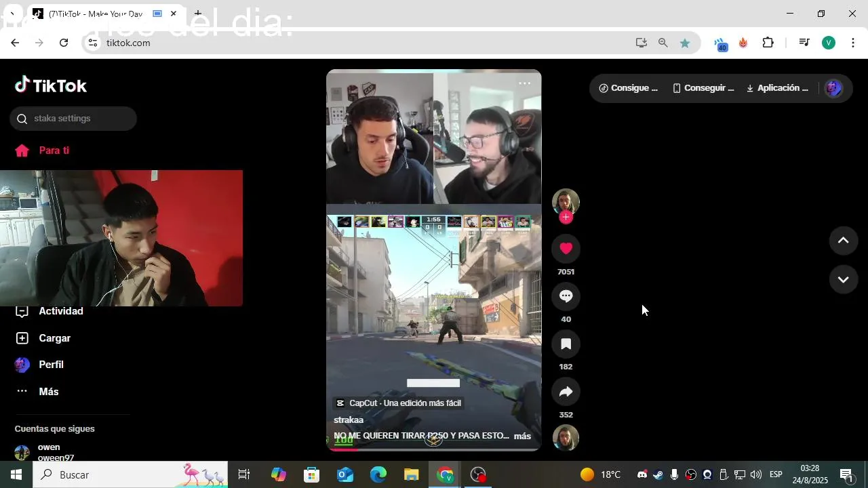This screenshot has height=488, width=868.
Task: Open the Chrome profile 'V' avatar
Action: click(829, 43)
